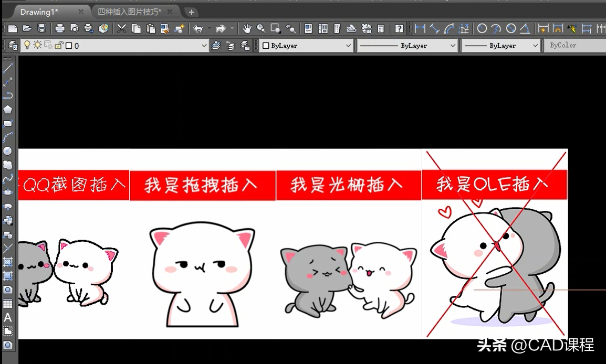The image size is (606, 364).
Task: Select the Line draw tool
Action: [x=8, y=68]
